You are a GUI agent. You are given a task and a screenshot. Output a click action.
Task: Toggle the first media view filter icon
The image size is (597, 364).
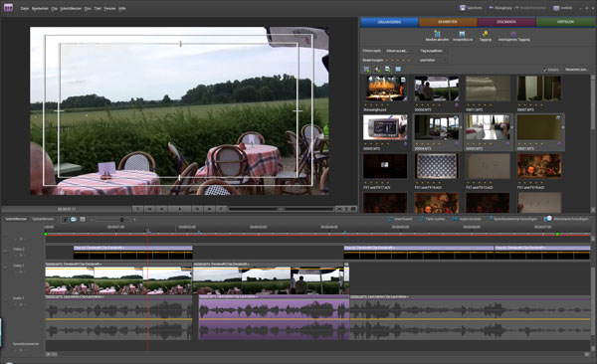coord(366,69)
